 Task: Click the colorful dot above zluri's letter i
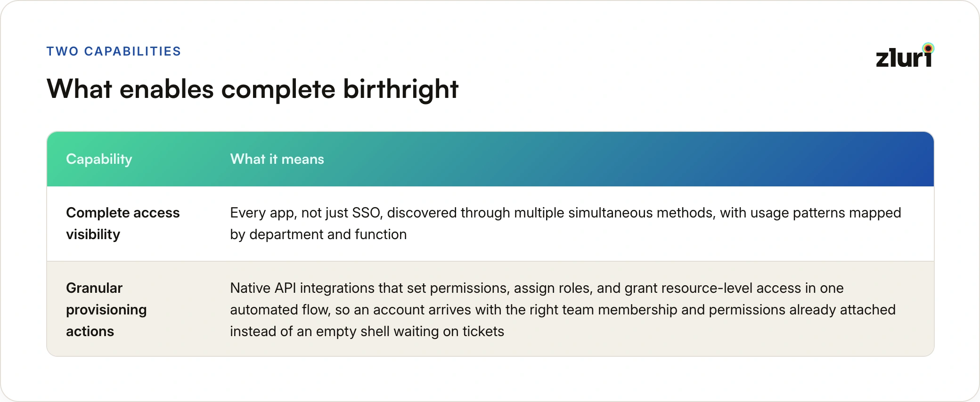pos(928,48)
